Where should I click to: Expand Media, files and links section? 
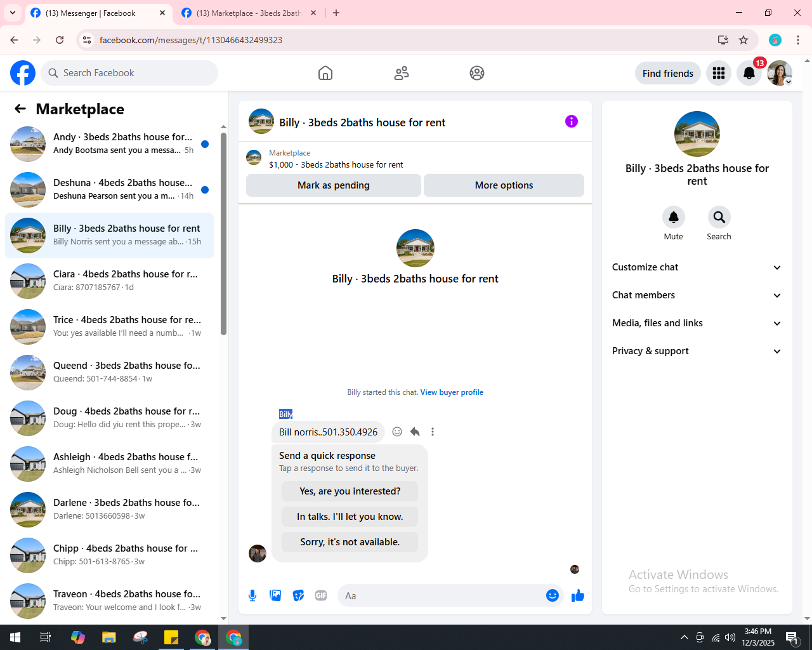pyautogui.click(x=697, y=323)
